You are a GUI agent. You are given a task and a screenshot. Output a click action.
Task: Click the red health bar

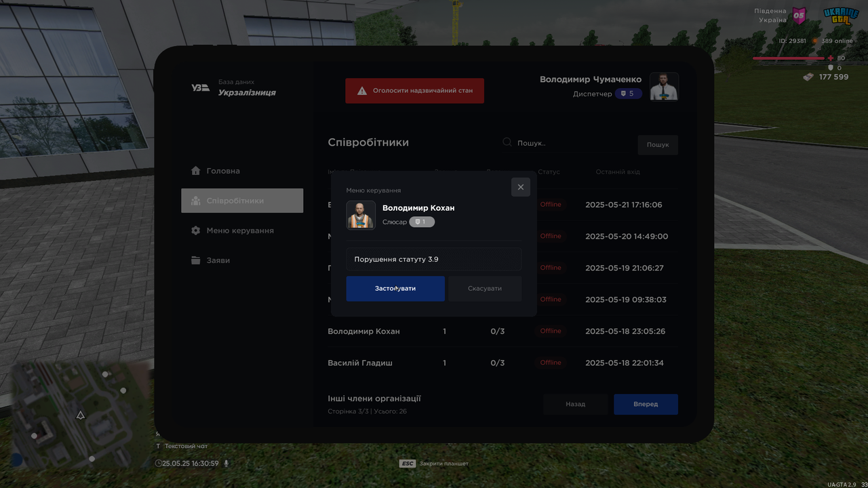pyautogui.click(x=788, y=58)
